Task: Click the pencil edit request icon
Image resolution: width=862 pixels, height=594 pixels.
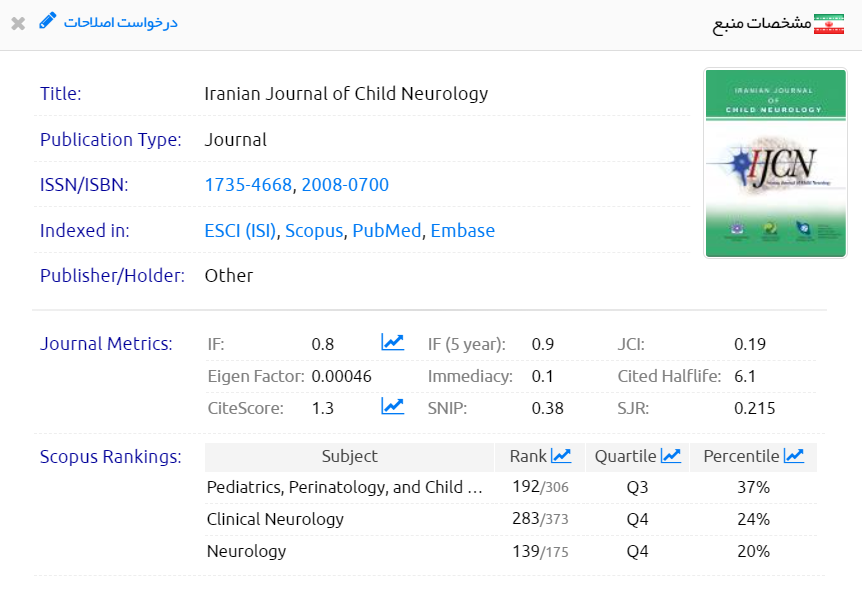Action: 48,21
